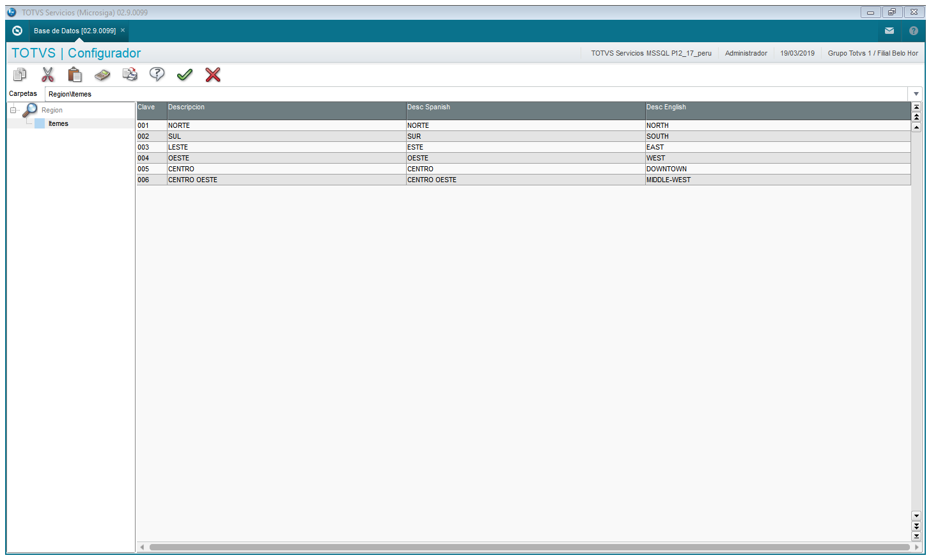Select Itemes in the folder tree
Viewport: 931px width, 560px height.
coord(58,123)
